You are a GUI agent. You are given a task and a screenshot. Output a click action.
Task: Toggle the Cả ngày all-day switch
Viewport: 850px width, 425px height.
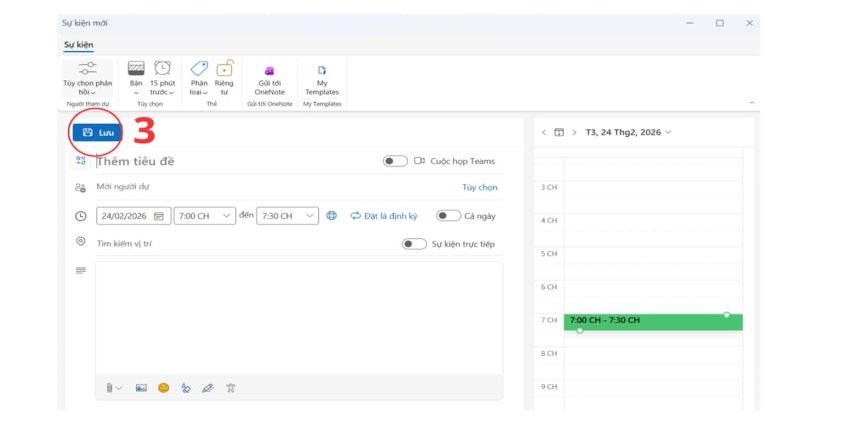(448, 216)
